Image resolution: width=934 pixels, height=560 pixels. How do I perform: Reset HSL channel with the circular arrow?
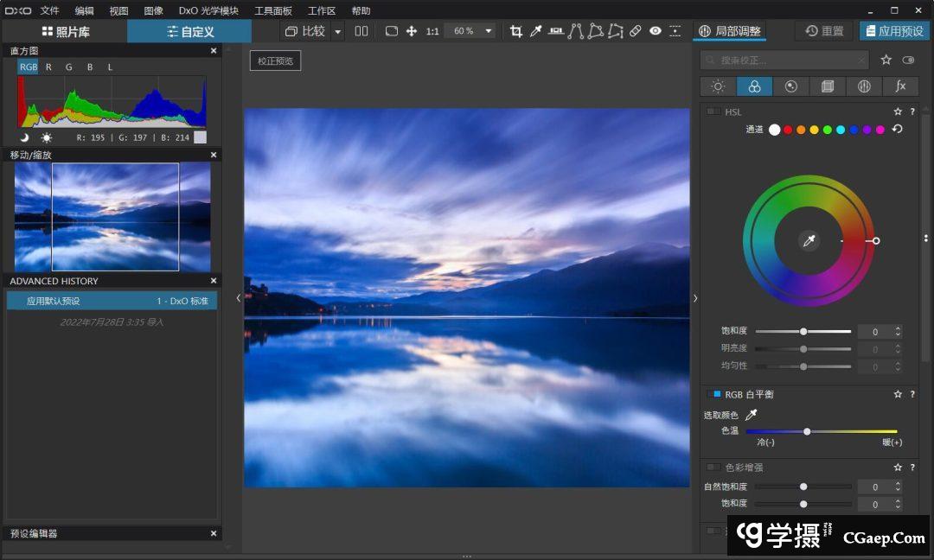click(x=898, y=130)
